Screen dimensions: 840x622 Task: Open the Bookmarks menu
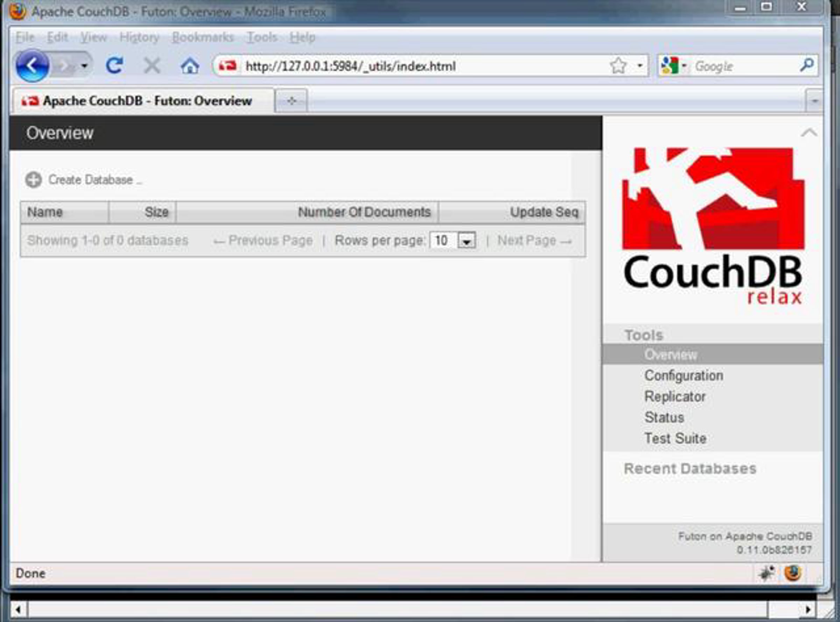(x=203, y=37)
